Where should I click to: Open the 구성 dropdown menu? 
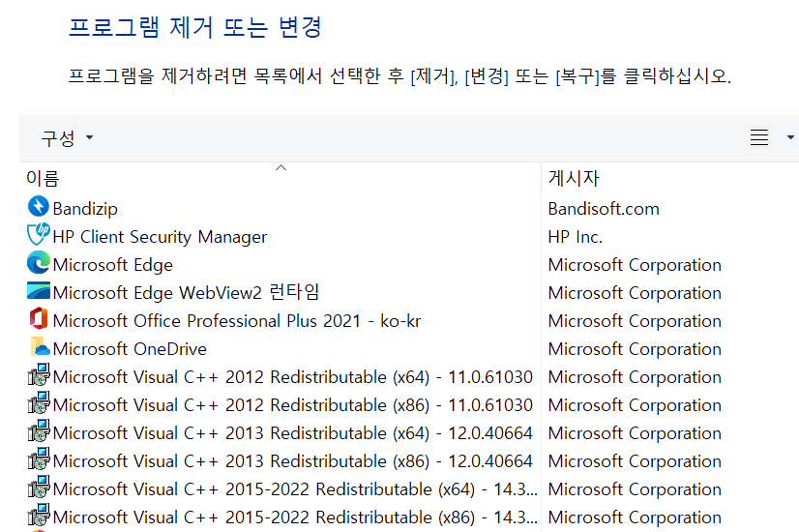[x=67, y=137]
